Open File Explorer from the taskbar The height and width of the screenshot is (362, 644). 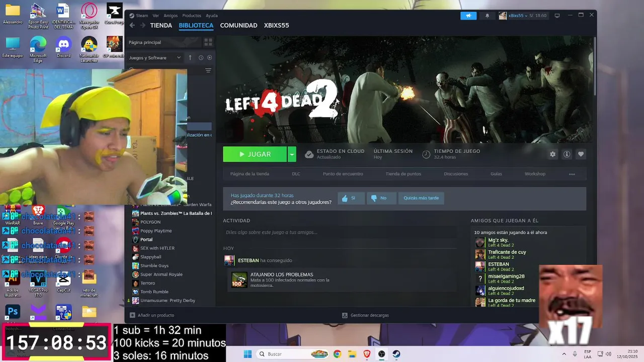(x=352, y=354)
